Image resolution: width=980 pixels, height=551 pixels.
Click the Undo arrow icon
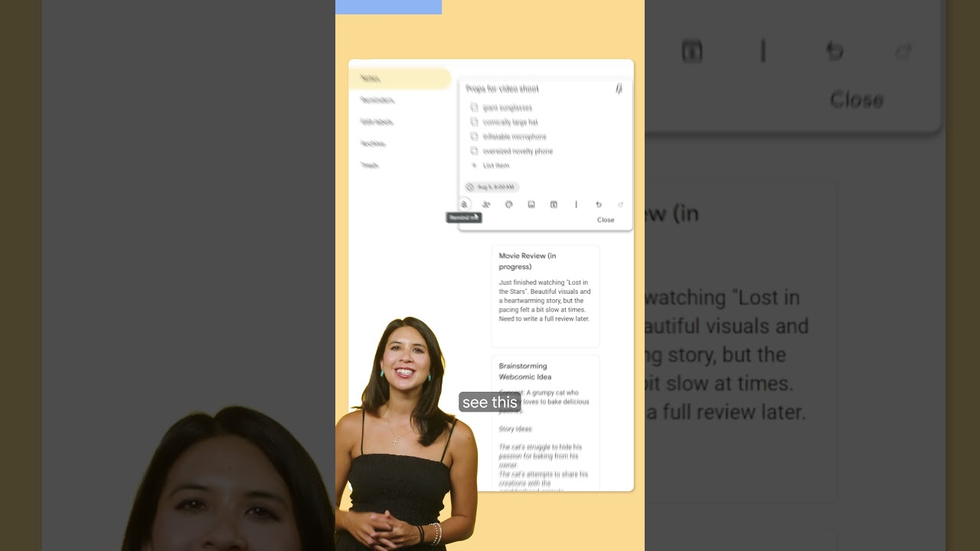click(x=599, y=204)
